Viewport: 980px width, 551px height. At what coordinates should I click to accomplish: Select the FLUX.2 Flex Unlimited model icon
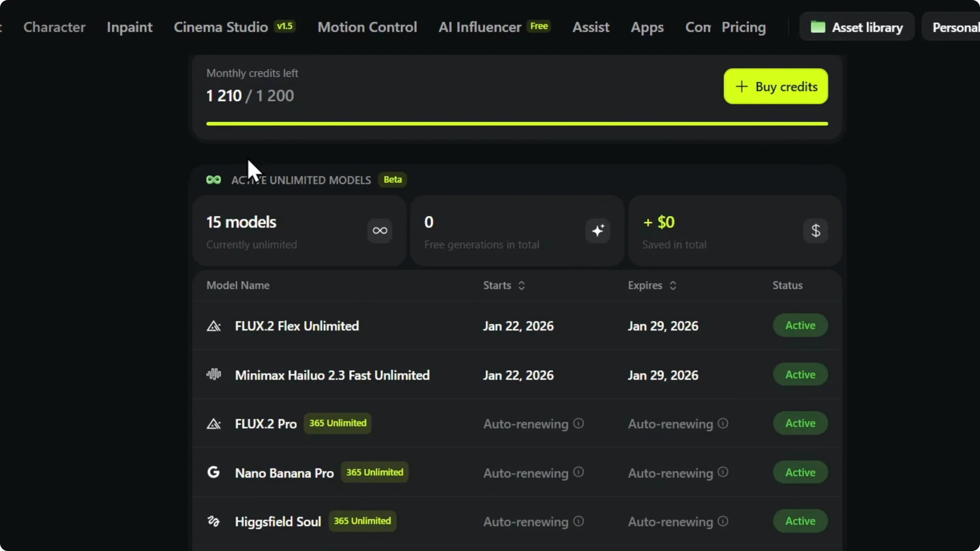(x=214, y=326)
